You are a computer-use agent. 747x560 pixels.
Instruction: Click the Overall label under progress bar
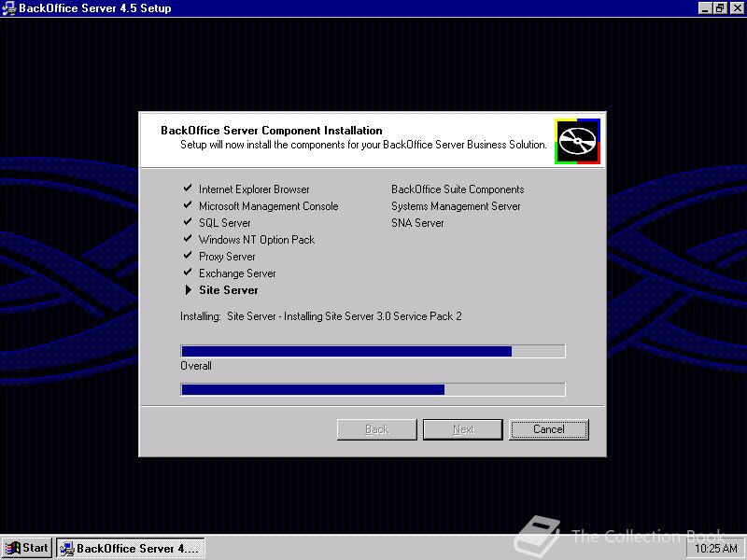196,366
